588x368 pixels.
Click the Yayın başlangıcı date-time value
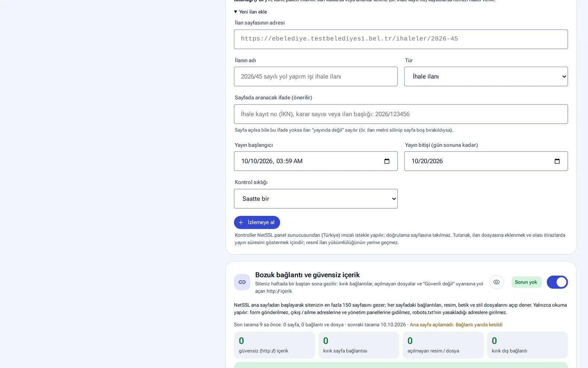pyautogui.click(x=272, y=161)
